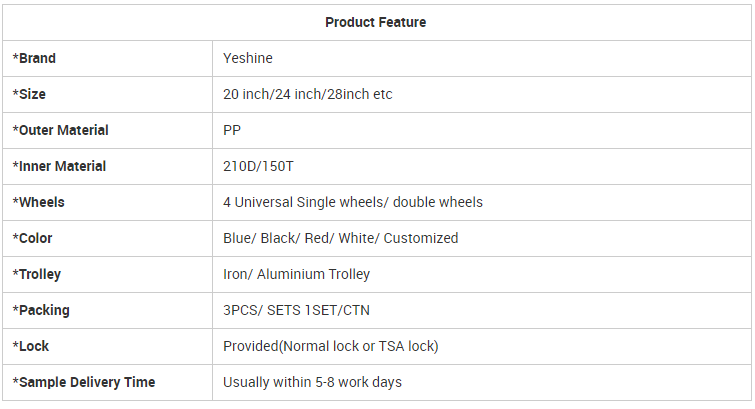Click the 210D/150T inner material value

(x=261, y=166)
